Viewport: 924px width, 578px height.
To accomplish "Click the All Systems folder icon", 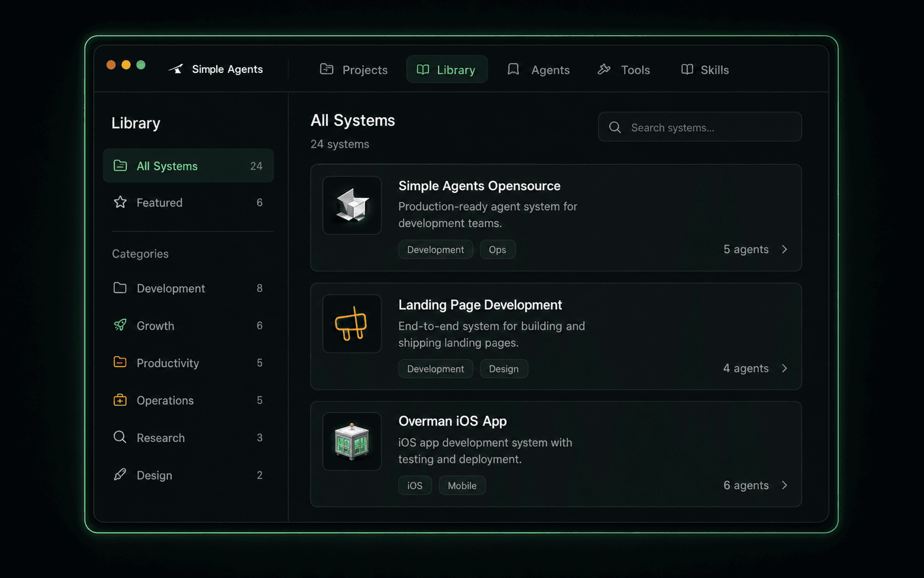I will click(x=120, y=165).
